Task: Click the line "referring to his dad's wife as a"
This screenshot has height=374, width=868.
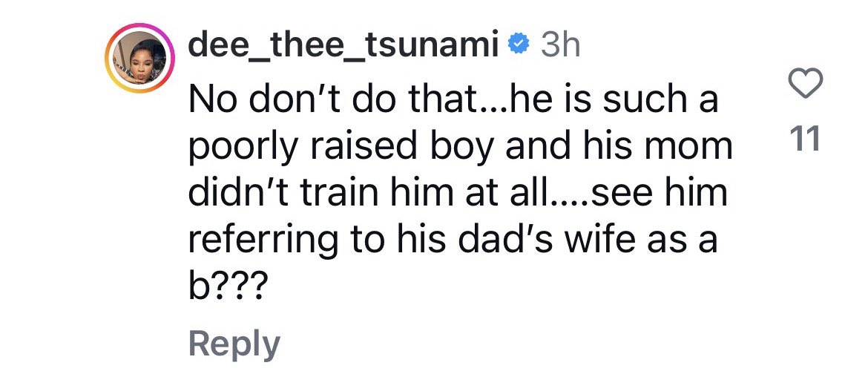Action: pos(453,240)
